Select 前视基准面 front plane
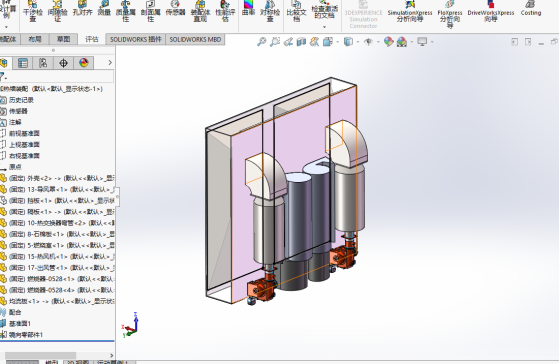 click(24, 133)
